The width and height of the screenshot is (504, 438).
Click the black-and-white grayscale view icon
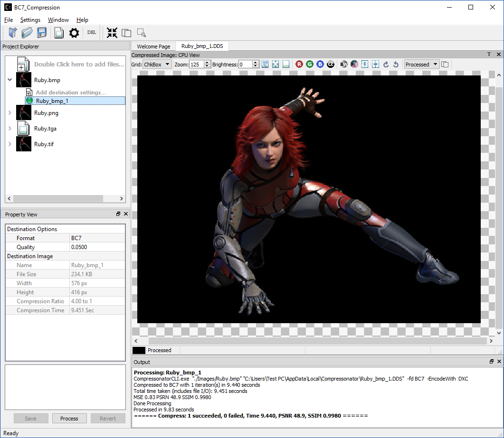click(344, 65)
